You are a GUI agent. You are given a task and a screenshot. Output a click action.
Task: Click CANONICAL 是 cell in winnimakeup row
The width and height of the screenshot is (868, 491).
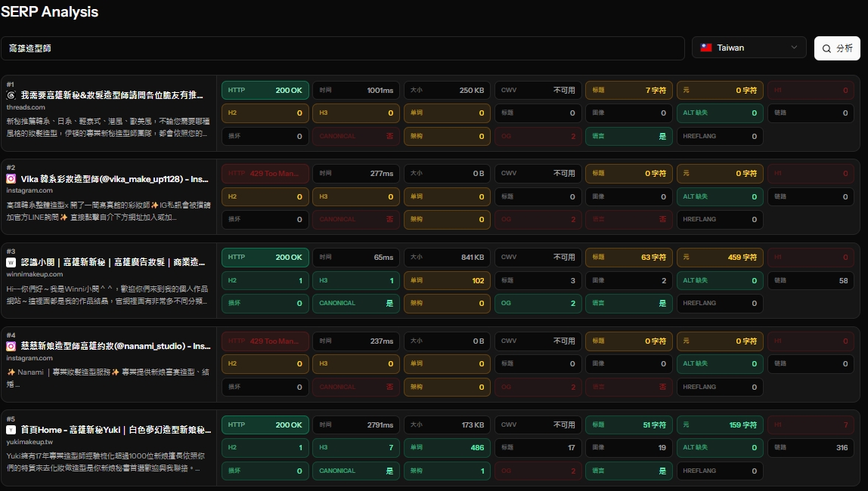click(356, 303)
